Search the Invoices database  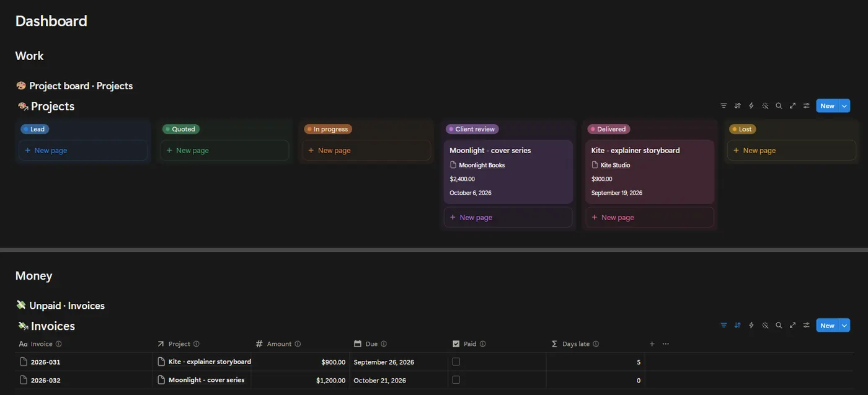779,326
